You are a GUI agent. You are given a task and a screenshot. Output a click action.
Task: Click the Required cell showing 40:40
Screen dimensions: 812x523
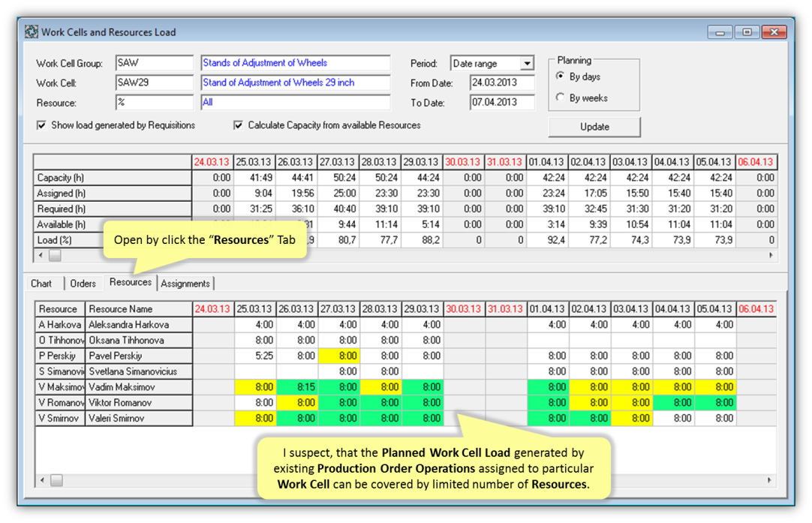[338, 209]
